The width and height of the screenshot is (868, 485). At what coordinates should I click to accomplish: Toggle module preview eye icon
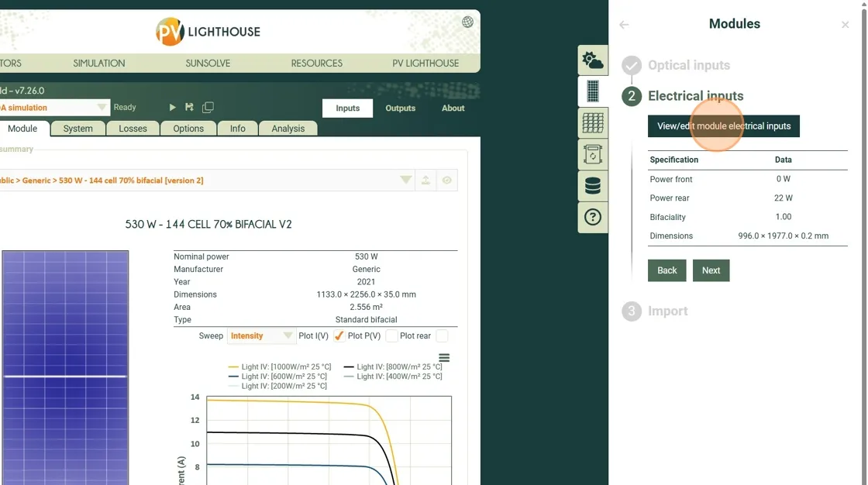(x=447, y=181)
